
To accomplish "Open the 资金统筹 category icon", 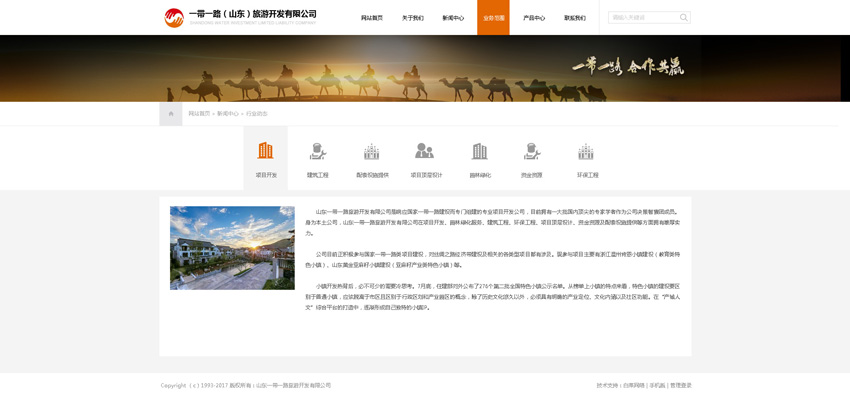I will coord(532,152).
